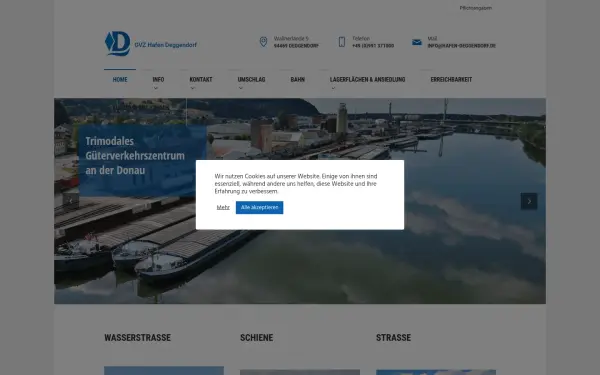Click the cookie notice text
This screenshot has height=375, width=600.
point(296,184)
